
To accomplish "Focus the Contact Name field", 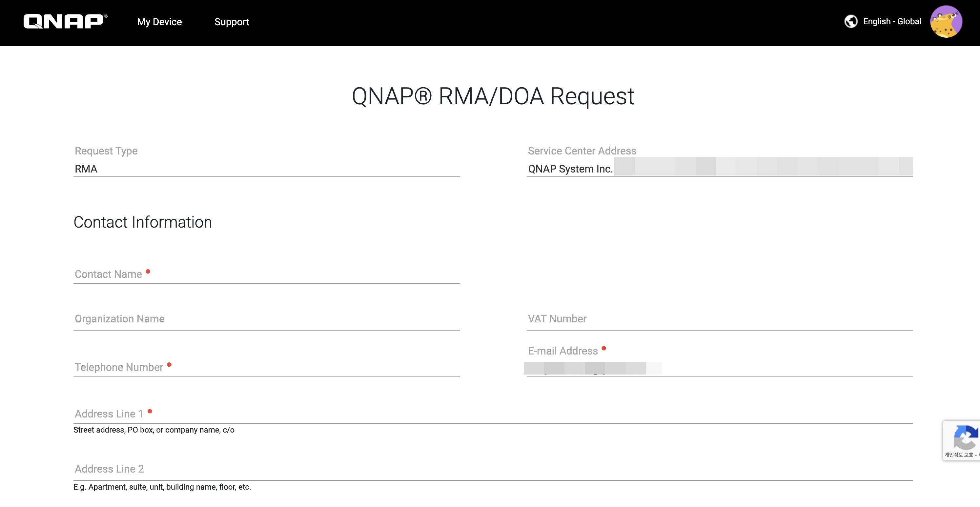I will (x=266, y=274).
